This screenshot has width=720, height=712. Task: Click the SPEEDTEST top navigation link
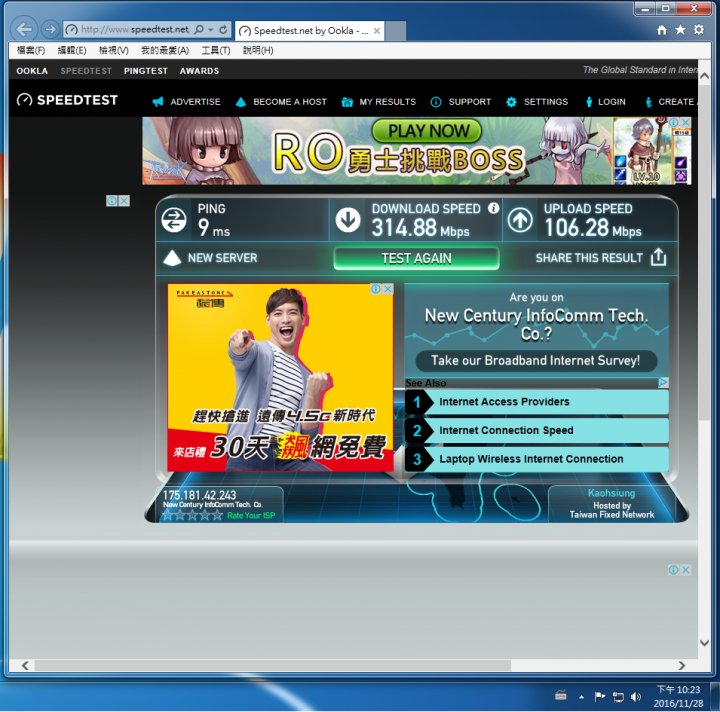coord(86,71)
